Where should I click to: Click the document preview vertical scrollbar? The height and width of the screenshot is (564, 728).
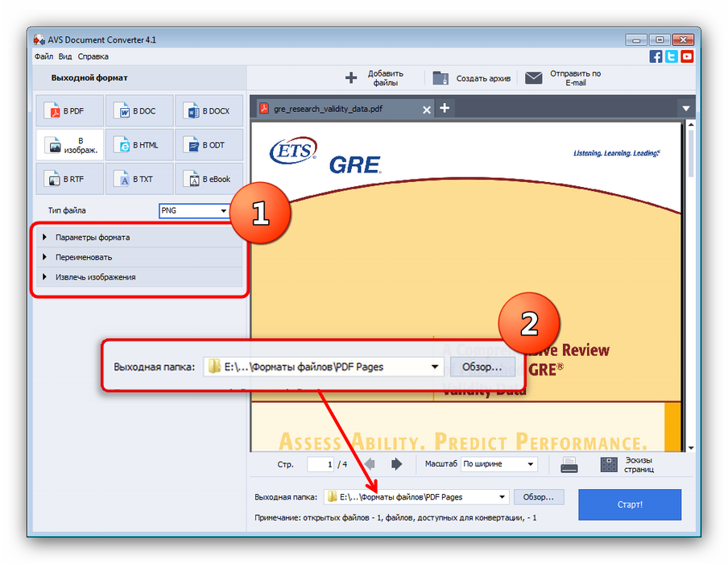click(x=691, y=282)
